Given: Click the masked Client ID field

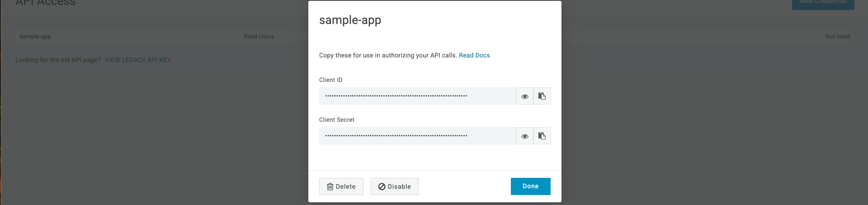Looking at the screenshot, I should click(418, 96).
